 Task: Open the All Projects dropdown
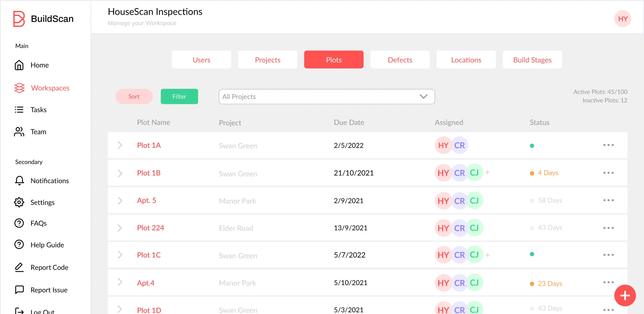point(327,97)
